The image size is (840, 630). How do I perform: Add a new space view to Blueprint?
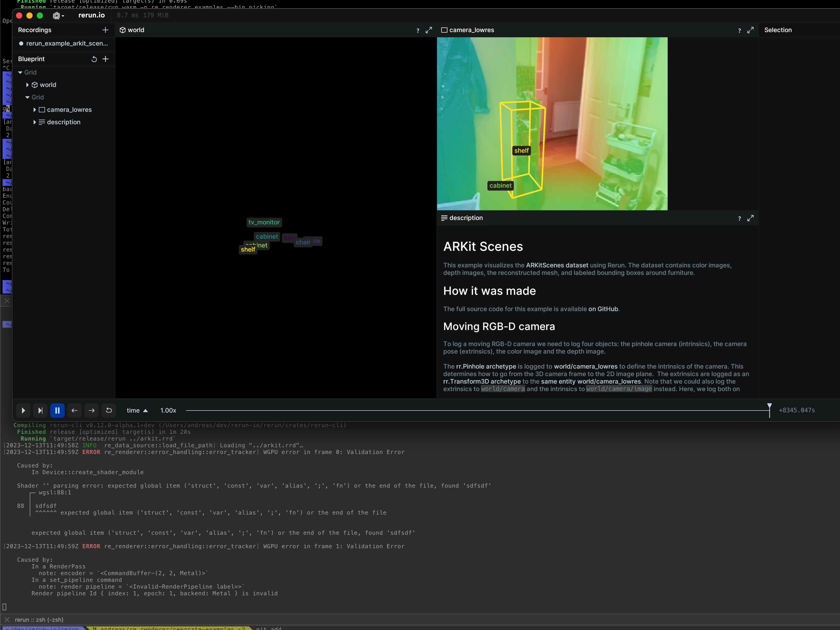(106, 59)
